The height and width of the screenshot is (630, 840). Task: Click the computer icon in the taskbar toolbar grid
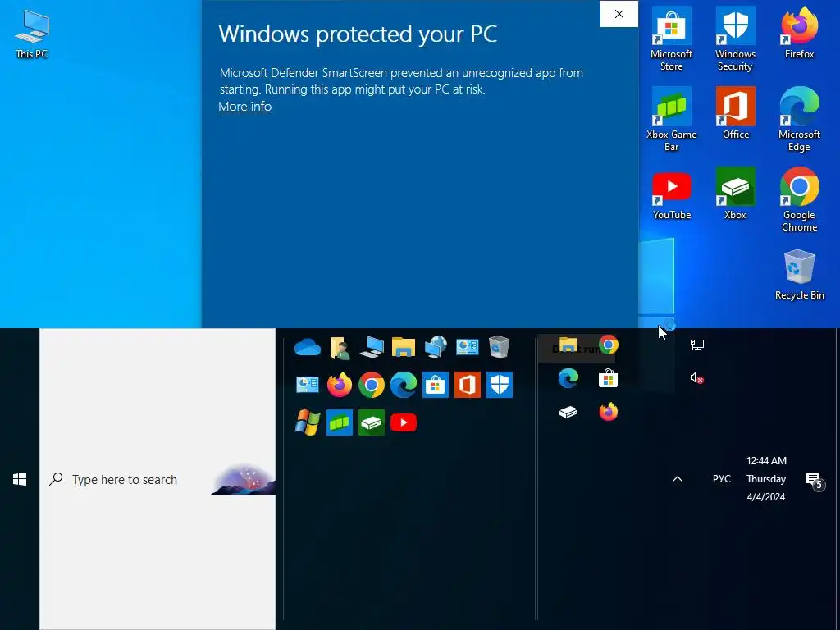click(x=372, y=347)
